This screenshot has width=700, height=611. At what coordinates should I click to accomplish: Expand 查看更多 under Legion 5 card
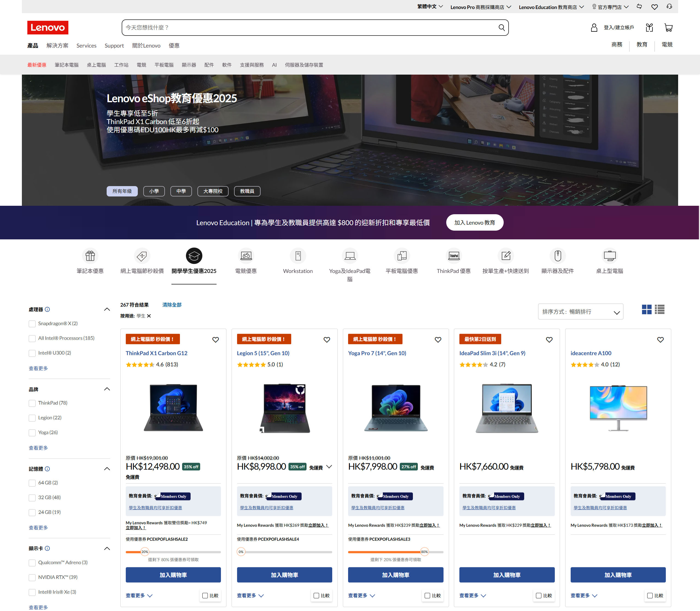tap(250, 596)
